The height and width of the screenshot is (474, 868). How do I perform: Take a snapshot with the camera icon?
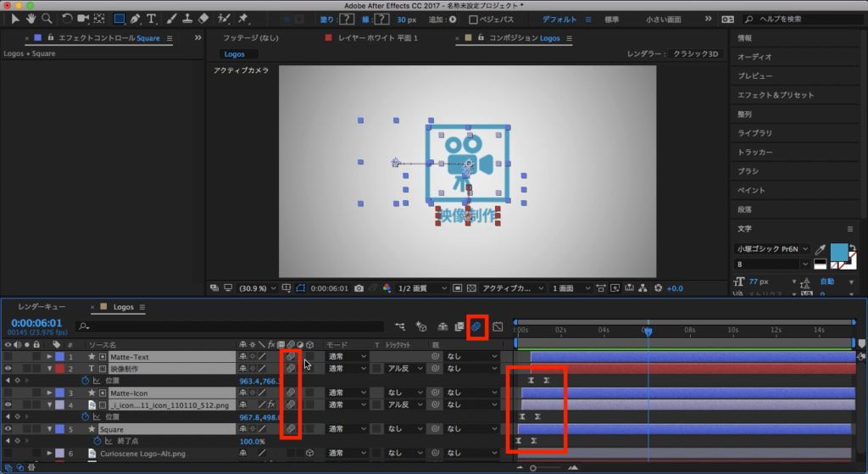point(359,288)
